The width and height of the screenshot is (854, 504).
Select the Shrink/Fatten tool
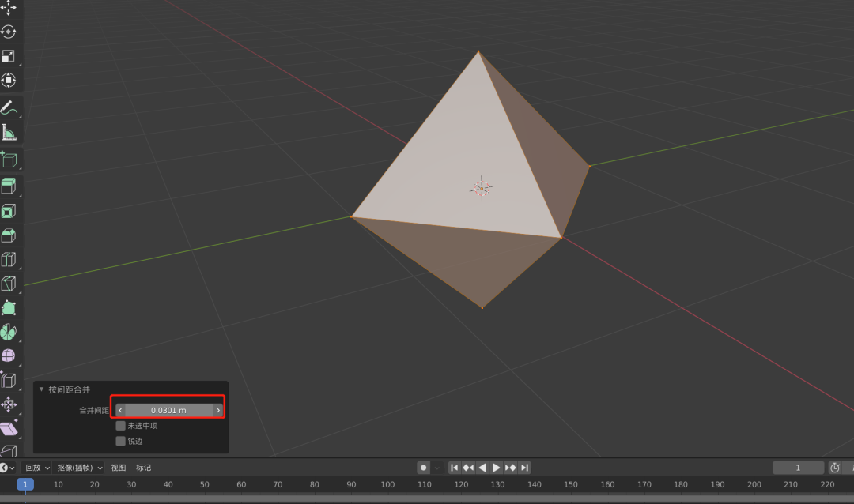(8, 404)
